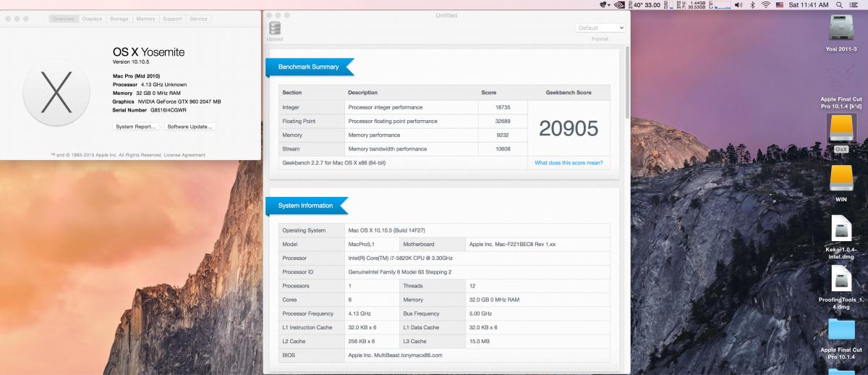
Task: Open Spotlight search magnifier
Action: pos(839,5)
